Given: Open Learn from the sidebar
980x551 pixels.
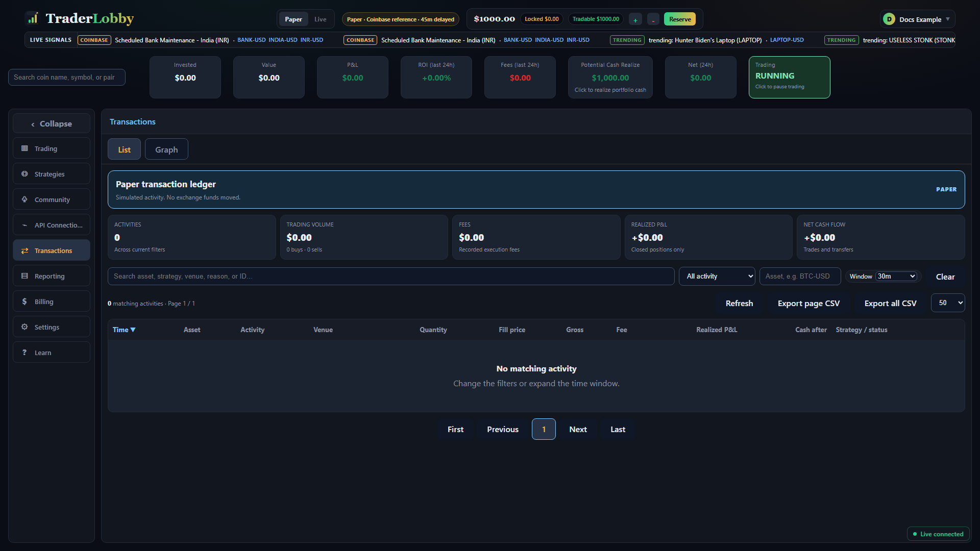Looking at the screenshot, I should point(52,353).
